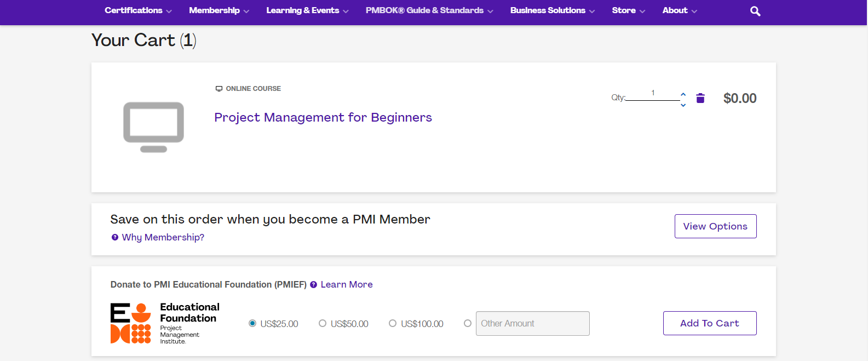Select the US$25.00 donation option
The width and height of the screenshot is (868, 361).
point(252,323)
